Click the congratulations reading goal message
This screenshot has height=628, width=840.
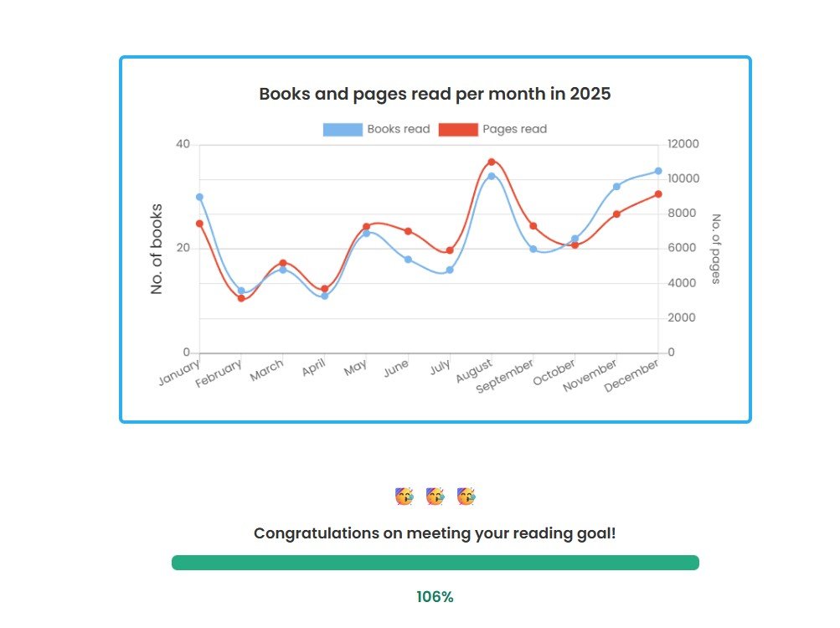coord(435,533)
